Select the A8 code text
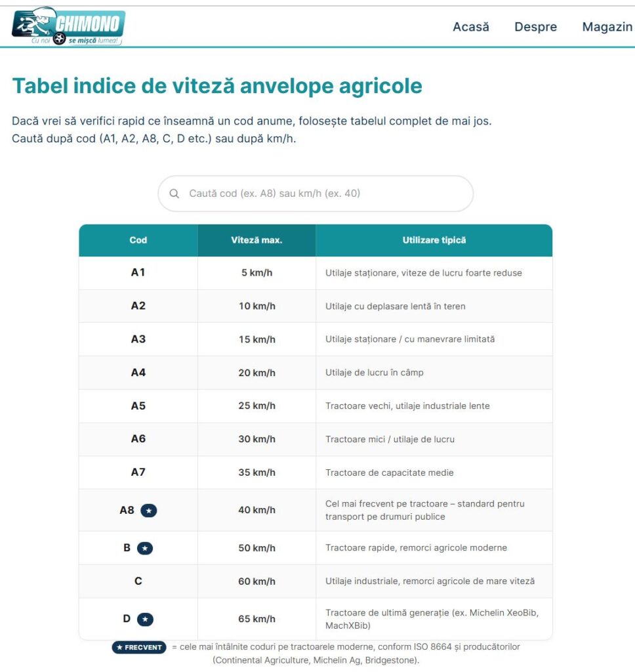Screen dimensions: 635x672 pyautogui.click(x=127, y=511)
